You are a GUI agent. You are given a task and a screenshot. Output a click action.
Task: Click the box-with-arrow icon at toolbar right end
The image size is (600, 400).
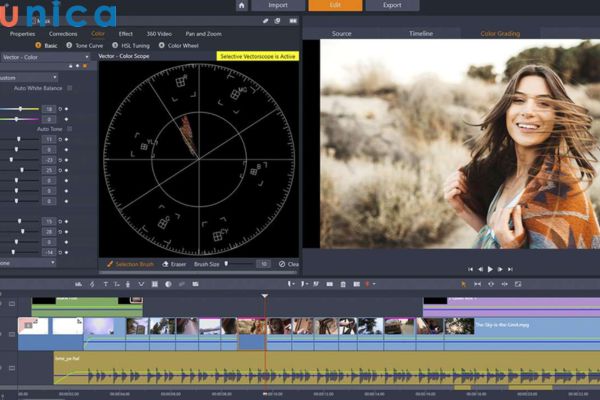518,284
